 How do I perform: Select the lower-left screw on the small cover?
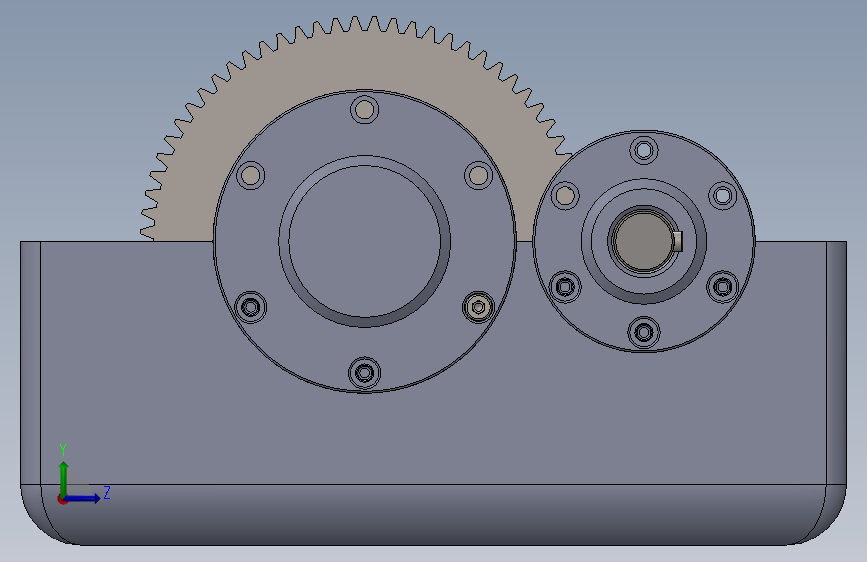[565, 287]
